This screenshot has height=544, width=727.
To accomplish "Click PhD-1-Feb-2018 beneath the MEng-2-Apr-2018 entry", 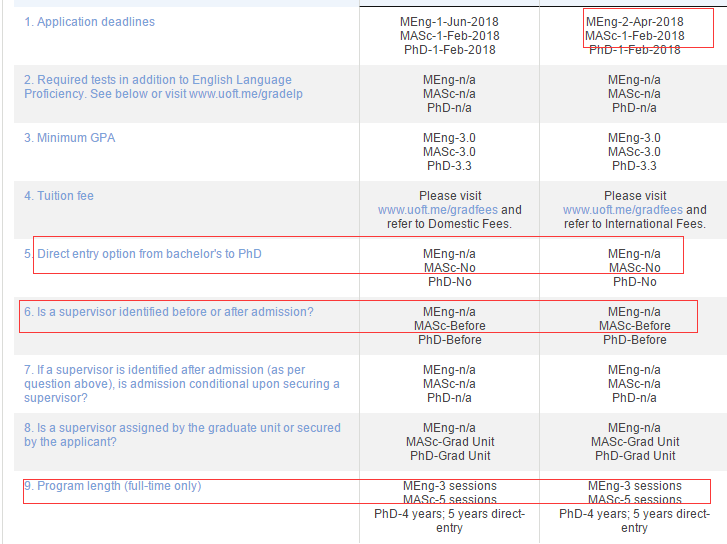I will [x=634, y=50].
